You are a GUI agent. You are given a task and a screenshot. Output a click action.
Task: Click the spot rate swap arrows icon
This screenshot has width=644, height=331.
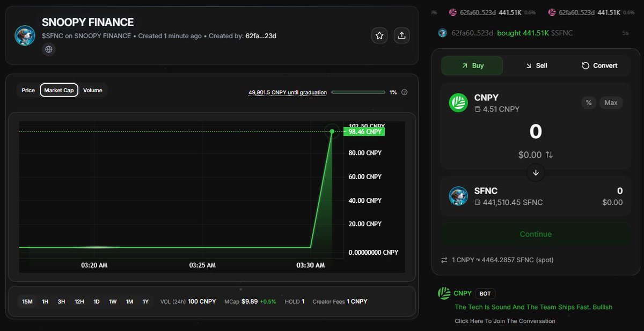pyautogui.click(x=444, y=260)
